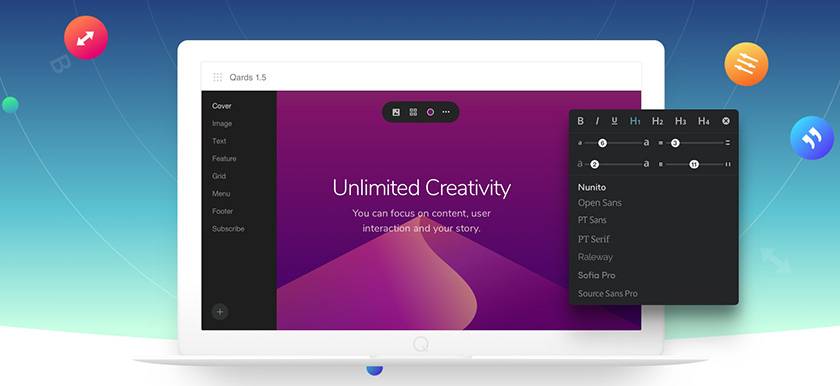
Task: Set heading level H3
Action: point(680,122)
